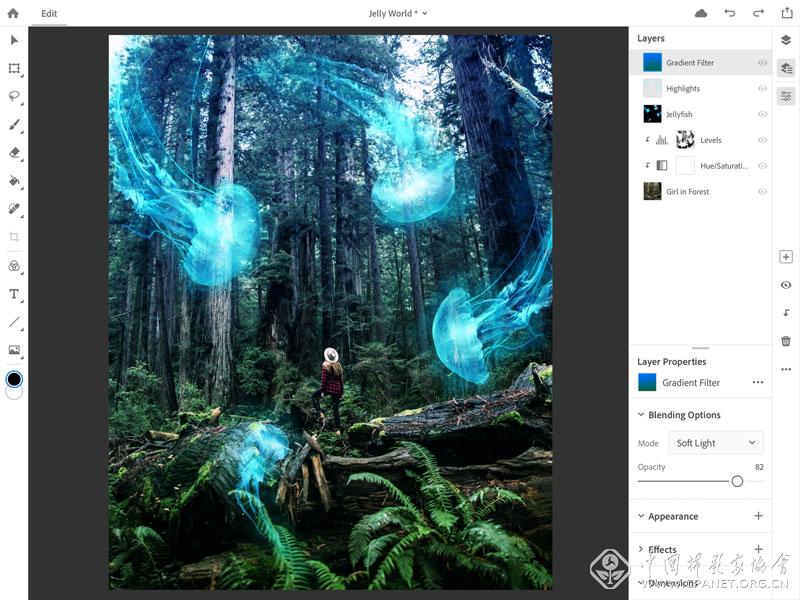Screen dimensions: 800x600
Task: Collapse the Dimensions section
Action: coord(641,582)
